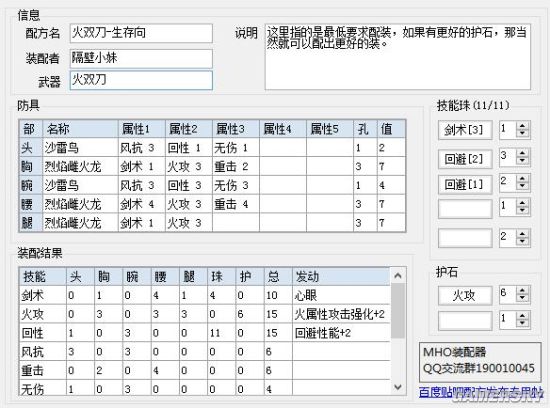Decrease the 火攻 talisman value
The image size is (550, 408).
click(523, 299)
